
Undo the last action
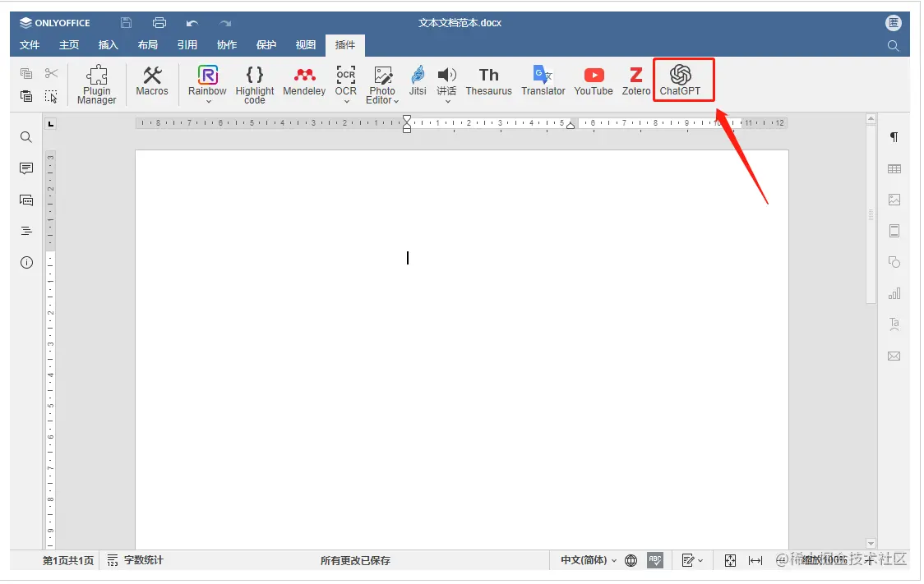tap(192, 24)
